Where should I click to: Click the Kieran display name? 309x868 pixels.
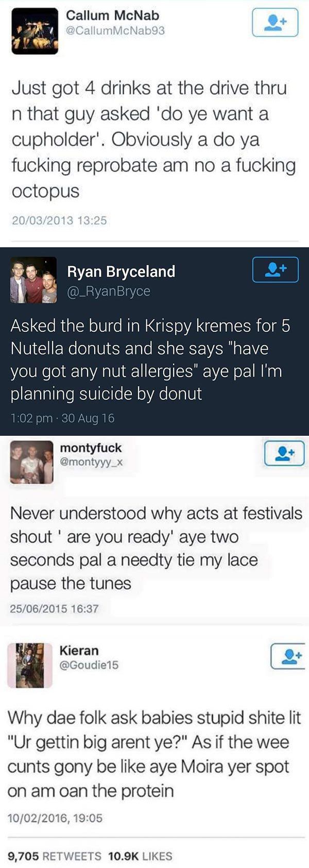pos(79,651)
